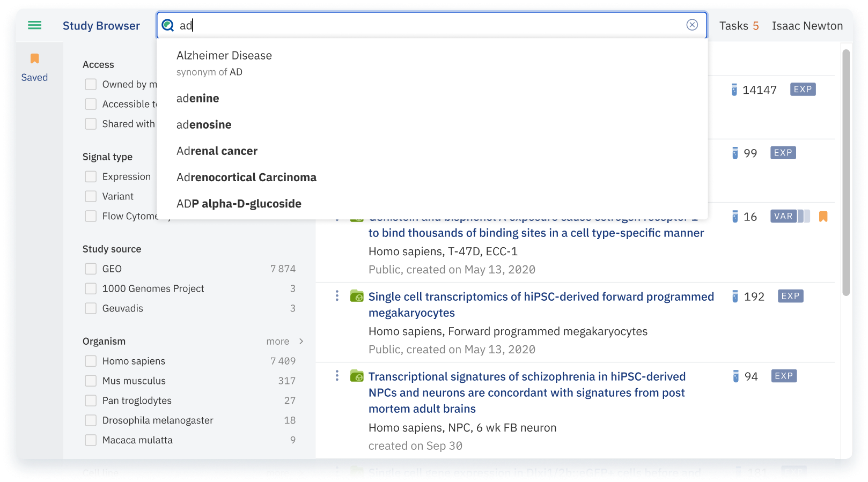Image resolution: width=868 pixels, height=482 pixels.
Task: Pick Adrenocortical Carcinoma from the suggestion list
Action: click(x=246, y=177)
